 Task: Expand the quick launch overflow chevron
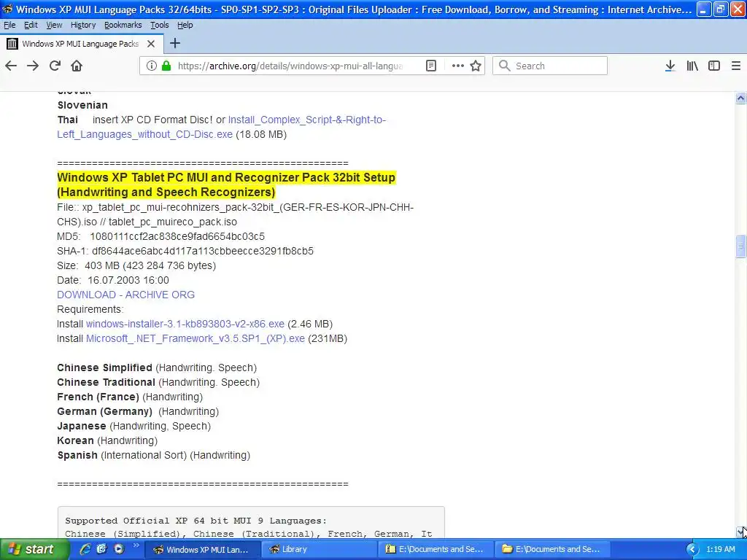pyautogui.click(x=136, y=545)
